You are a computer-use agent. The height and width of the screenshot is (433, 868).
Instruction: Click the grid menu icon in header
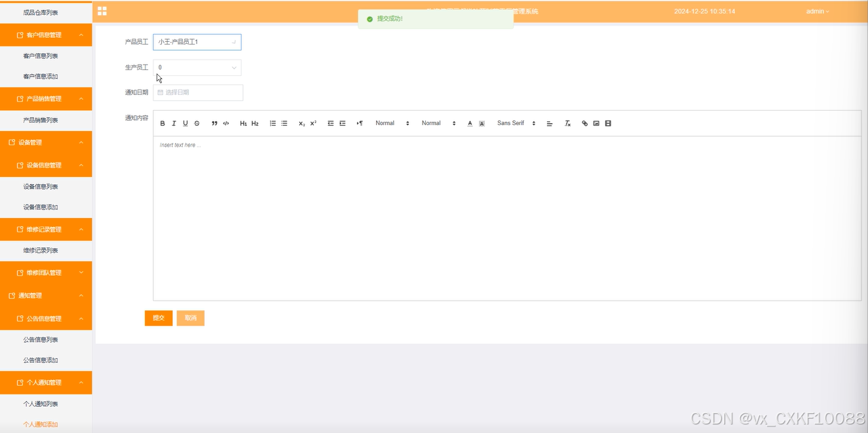tap(102, 11)
